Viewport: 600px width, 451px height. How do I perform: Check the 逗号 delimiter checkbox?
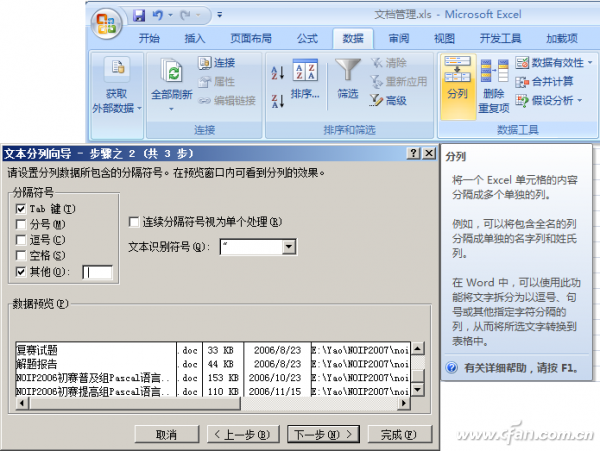click(21, 240)
